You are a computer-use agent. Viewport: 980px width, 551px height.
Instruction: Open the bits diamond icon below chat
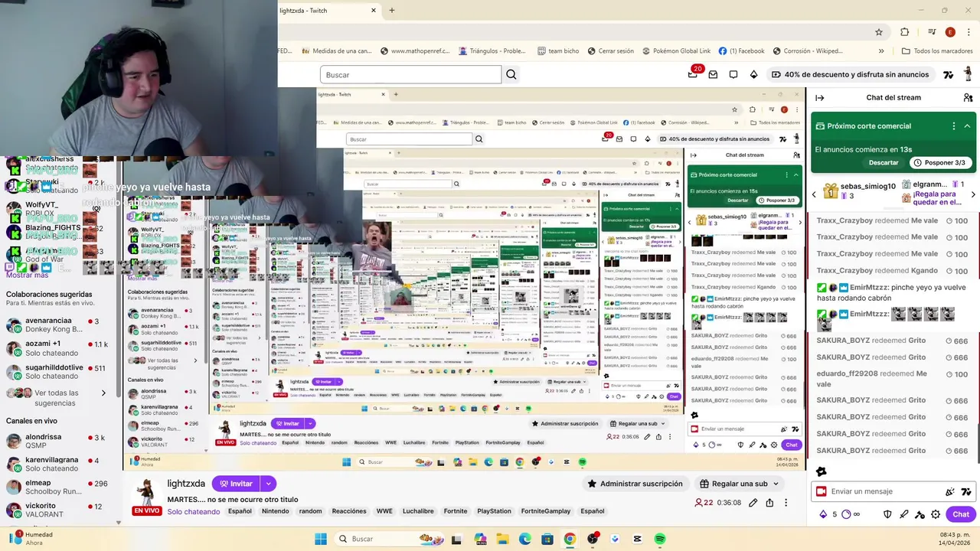823,514
